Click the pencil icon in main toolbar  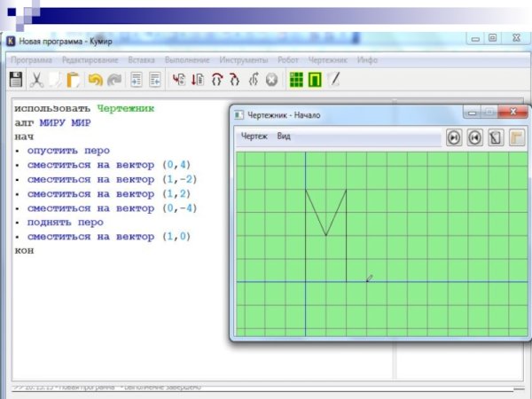334,80
